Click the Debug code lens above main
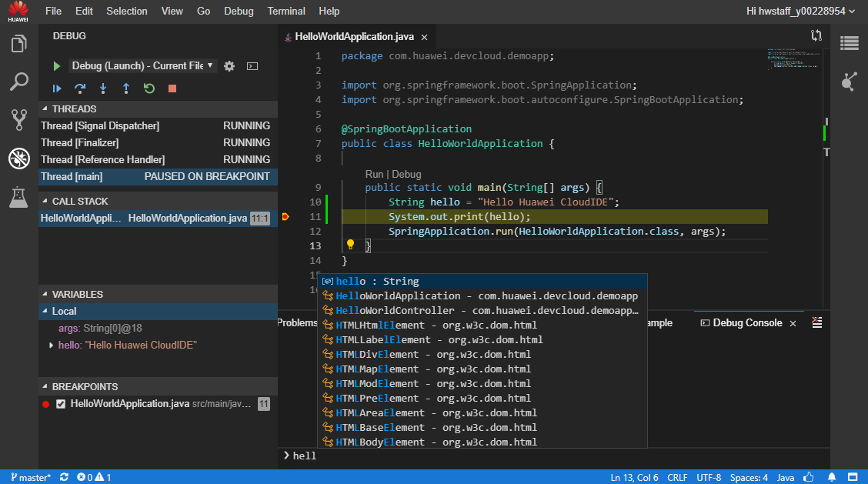The width and height of the screenshot is (868, 484). (406, 174)
